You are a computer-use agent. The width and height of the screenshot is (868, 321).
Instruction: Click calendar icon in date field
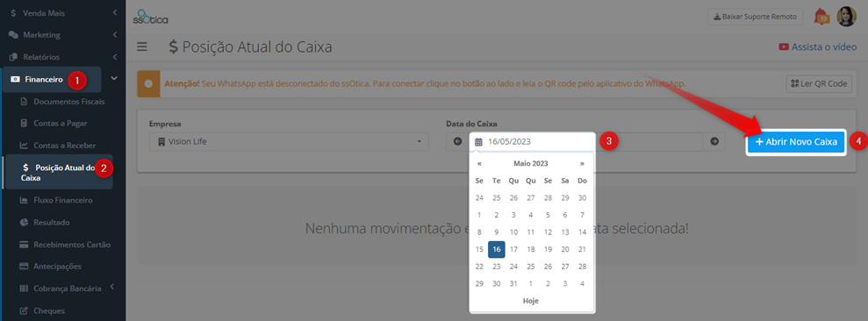click(479, 142)
